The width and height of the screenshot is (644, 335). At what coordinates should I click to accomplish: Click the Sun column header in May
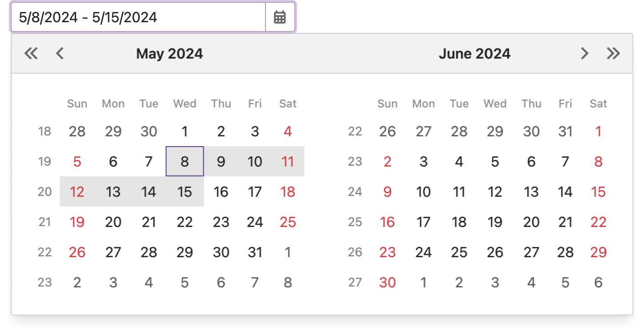(x=77, y=104)
